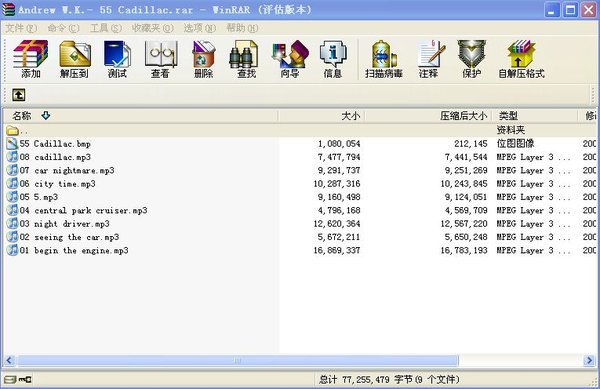Click packed size value 212,145

click(471, 144)
